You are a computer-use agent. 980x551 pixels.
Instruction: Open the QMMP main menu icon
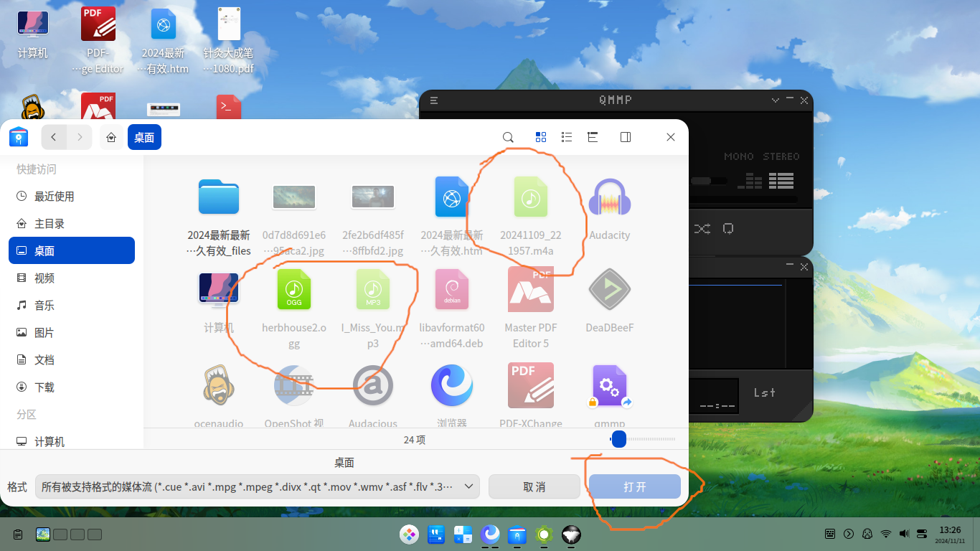click(434, 100)
